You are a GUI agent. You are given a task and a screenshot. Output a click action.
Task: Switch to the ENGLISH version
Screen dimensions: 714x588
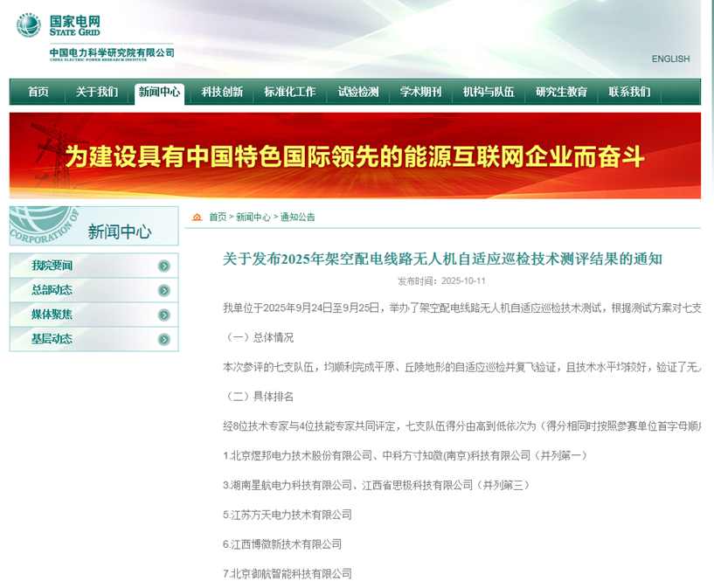[669, 59]
